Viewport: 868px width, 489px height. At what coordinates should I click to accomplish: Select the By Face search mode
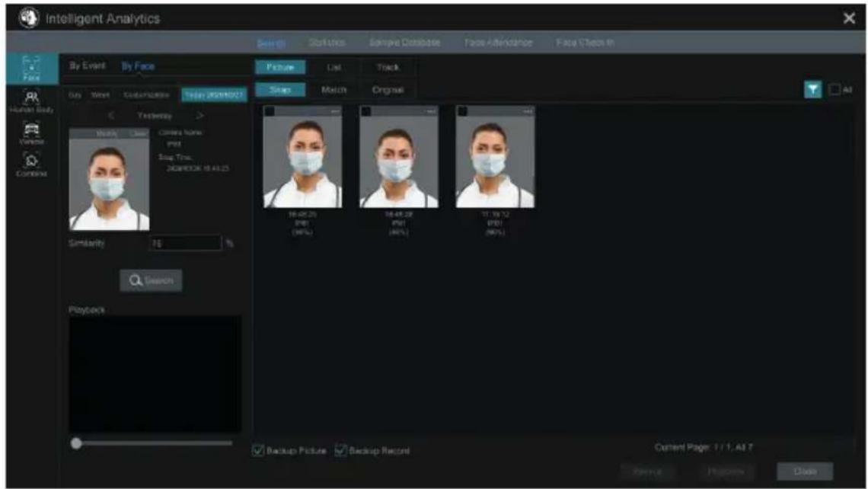(x=138, y=66)
